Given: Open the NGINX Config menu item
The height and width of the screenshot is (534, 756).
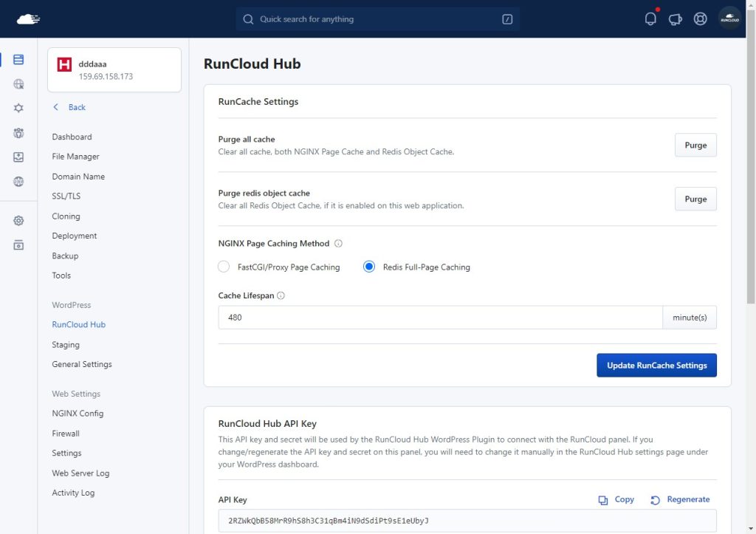Looking at the screenshot, I should tap(78, 414).
